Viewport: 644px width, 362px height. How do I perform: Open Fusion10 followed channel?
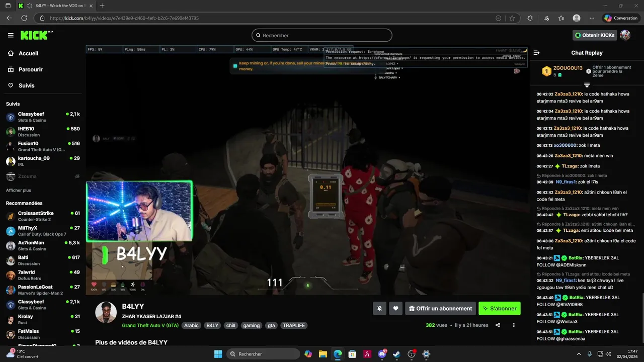point(43,146)
